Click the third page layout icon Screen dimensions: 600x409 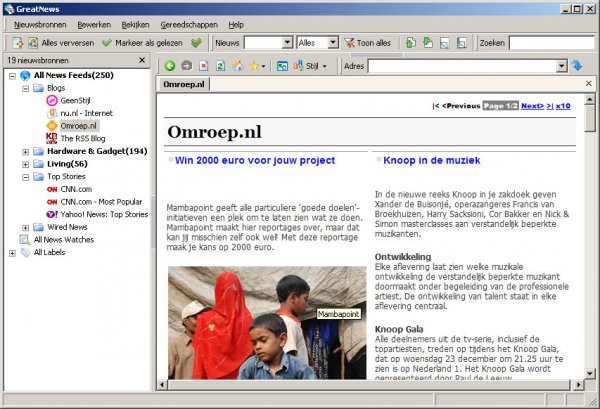[444, 43]
